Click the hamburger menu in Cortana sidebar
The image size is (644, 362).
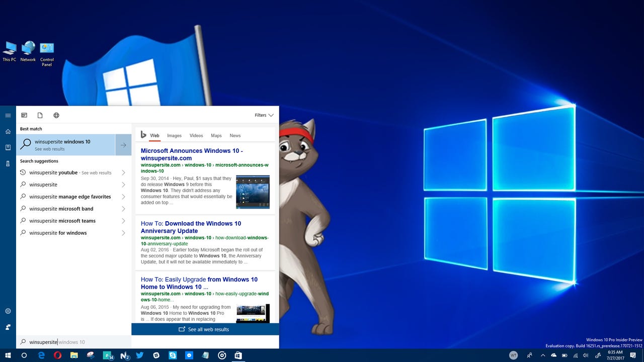(8, 115)
